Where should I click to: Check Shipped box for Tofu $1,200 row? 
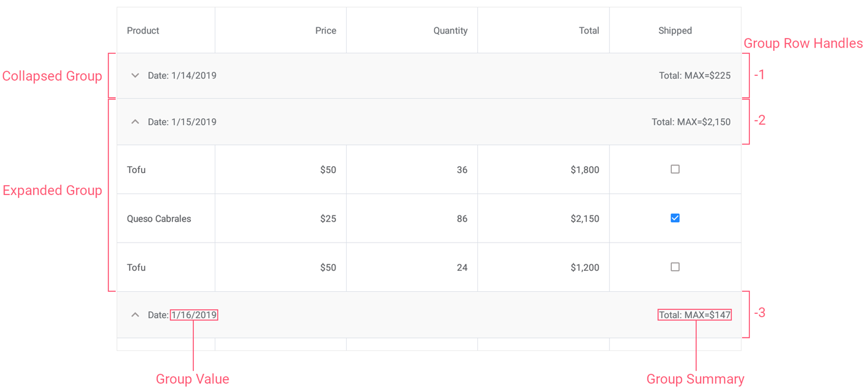[675, 267]
